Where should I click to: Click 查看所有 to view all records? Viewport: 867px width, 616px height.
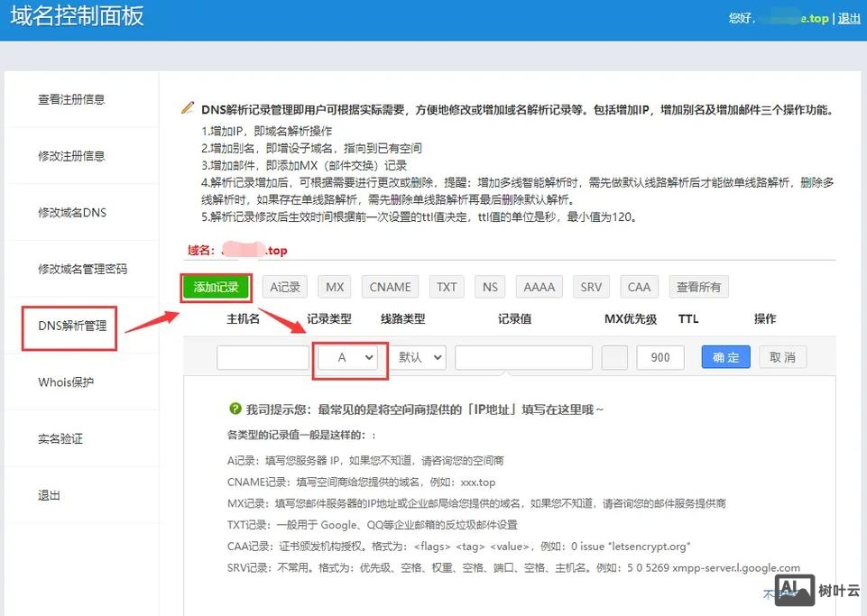tap(699, 287)
